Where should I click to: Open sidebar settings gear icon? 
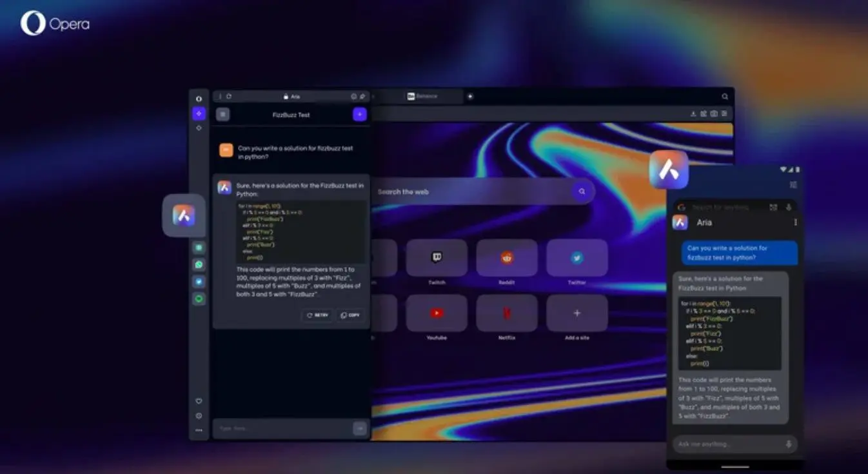(199, 416)
